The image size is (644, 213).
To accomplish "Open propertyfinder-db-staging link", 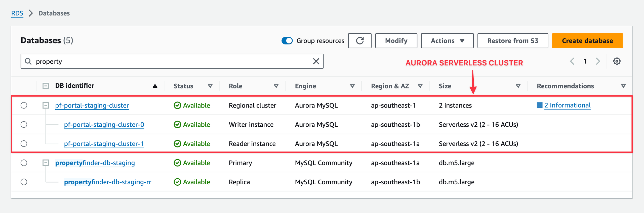I will pyautogui.click(x=95, y=163).
